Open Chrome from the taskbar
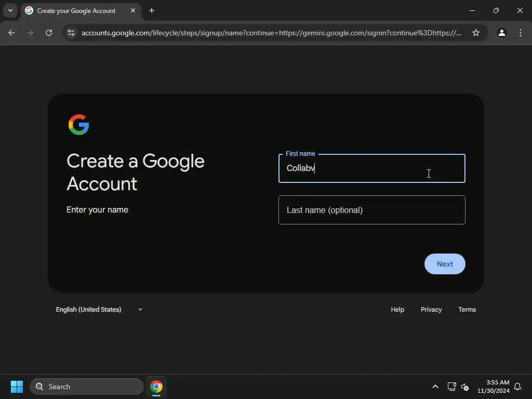The width and height of the screenshot is (532, 399). (x=156, y=387)
